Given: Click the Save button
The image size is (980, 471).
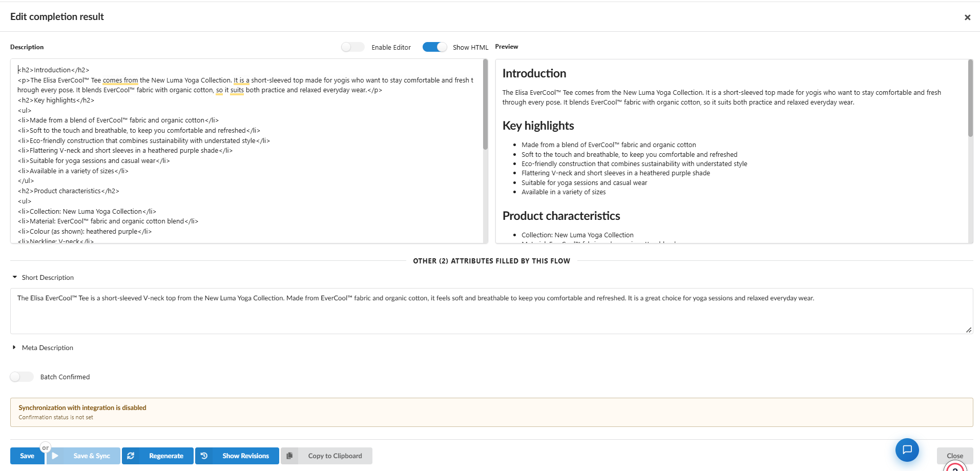Looking at the screenshot, I should tap(27, 456).
